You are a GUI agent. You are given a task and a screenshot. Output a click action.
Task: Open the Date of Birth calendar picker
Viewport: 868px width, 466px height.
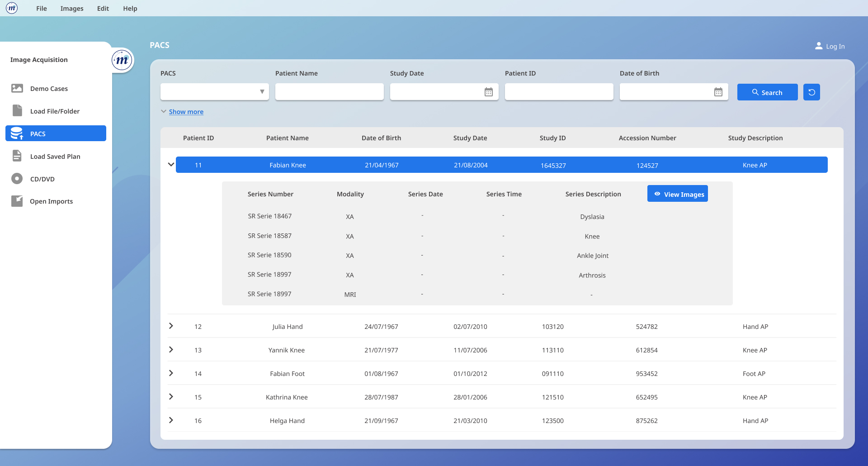[x=718, y=92]
